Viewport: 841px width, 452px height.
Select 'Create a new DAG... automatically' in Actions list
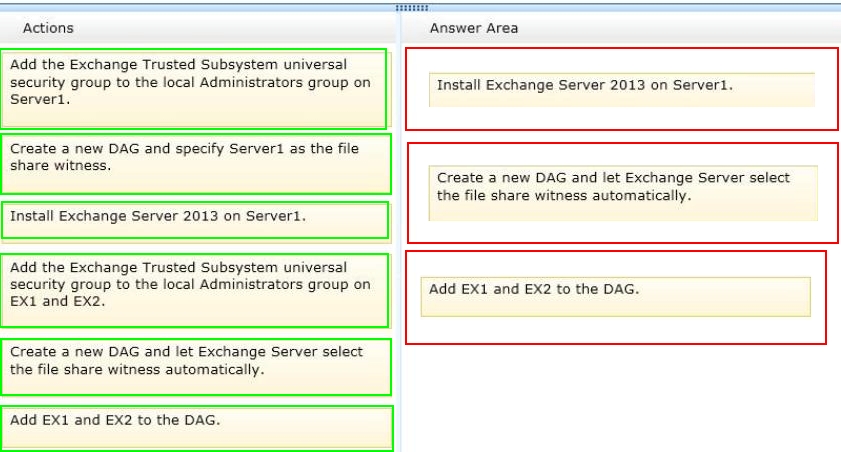coord(196,367)
